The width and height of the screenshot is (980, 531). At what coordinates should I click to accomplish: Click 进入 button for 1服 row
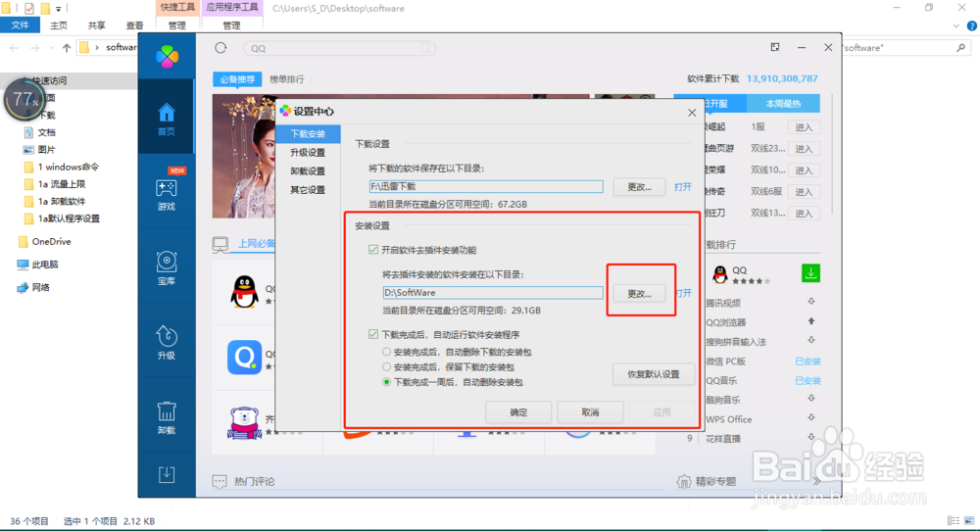click(x=804, y=127)
